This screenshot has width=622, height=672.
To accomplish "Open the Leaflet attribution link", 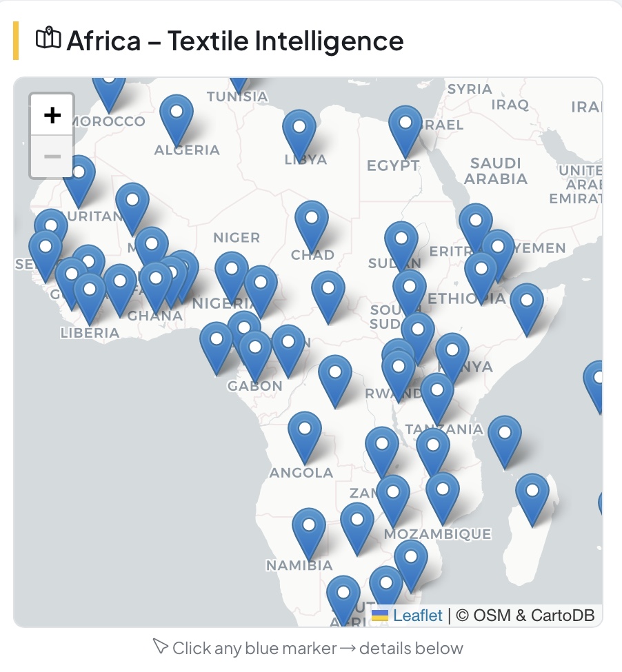I will [x=417, y=615].
